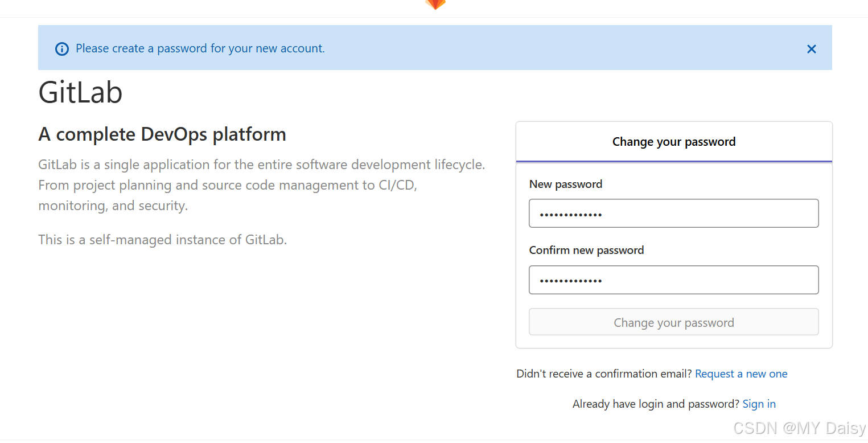
Task: Click the New password label
Action: tap(565, 184)
